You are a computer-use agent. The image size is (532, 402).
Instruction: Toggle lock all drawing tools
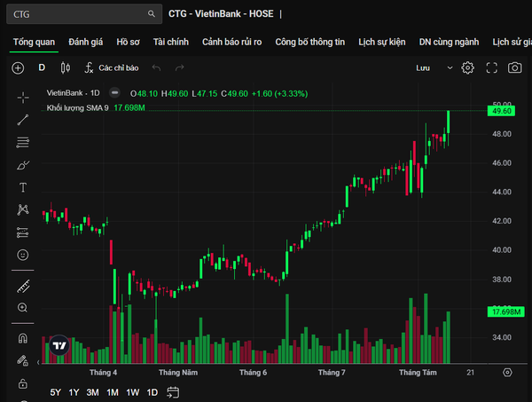(23, 383)
